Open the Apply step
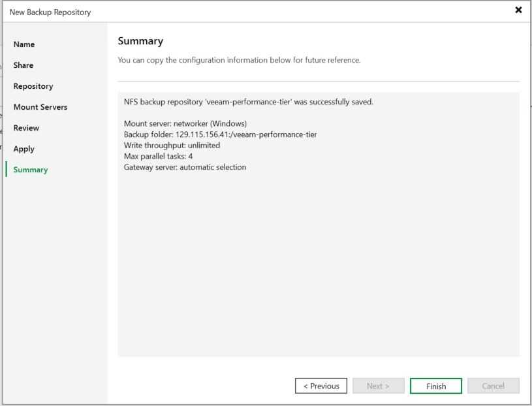The height and width of the screenshot is (406, 532). [x=23, y=149]
